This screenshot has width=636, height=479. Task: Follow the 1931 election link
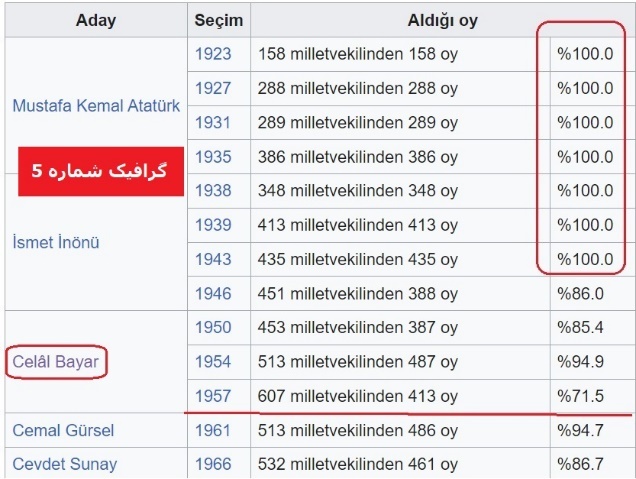[x=213, y=122]
